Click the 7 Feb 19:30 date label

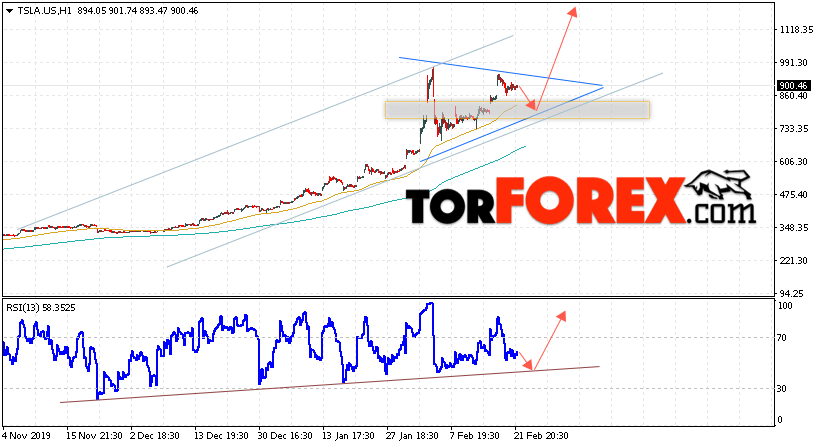(x=475, y=436)
